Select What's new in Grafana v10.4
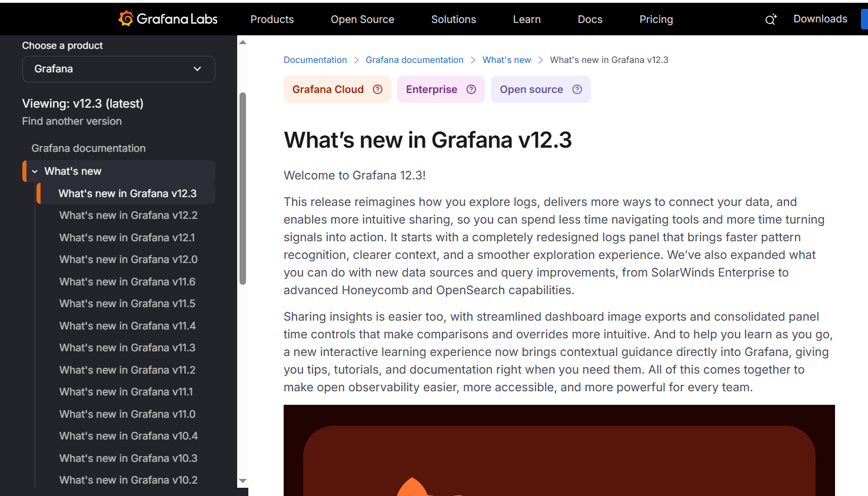This screenshot has width=868, height=496. [x=128, y=436]
